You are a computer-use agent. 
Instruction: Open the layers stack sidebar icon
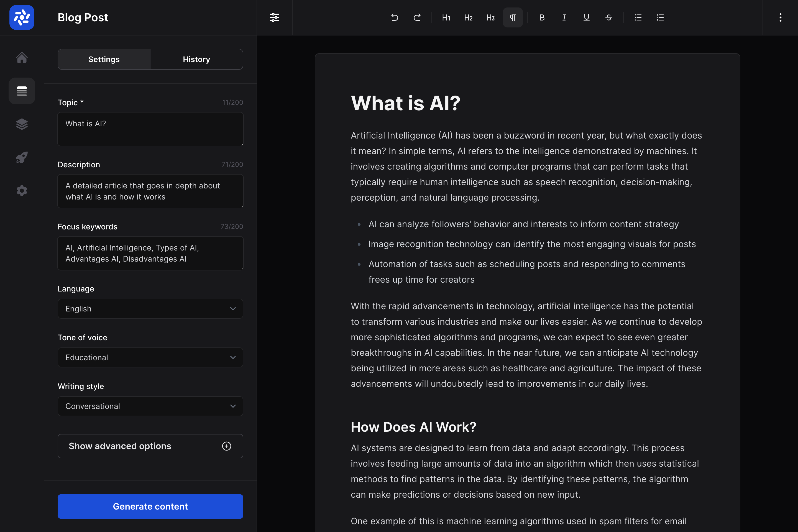pyautogui.click(x=22, y=124)
